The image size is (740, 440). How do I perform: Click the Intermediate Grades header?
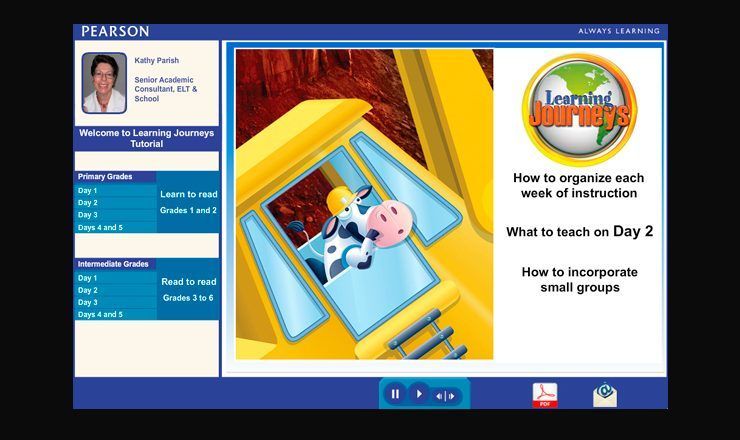pyautogui.click(x=116, y=264)
